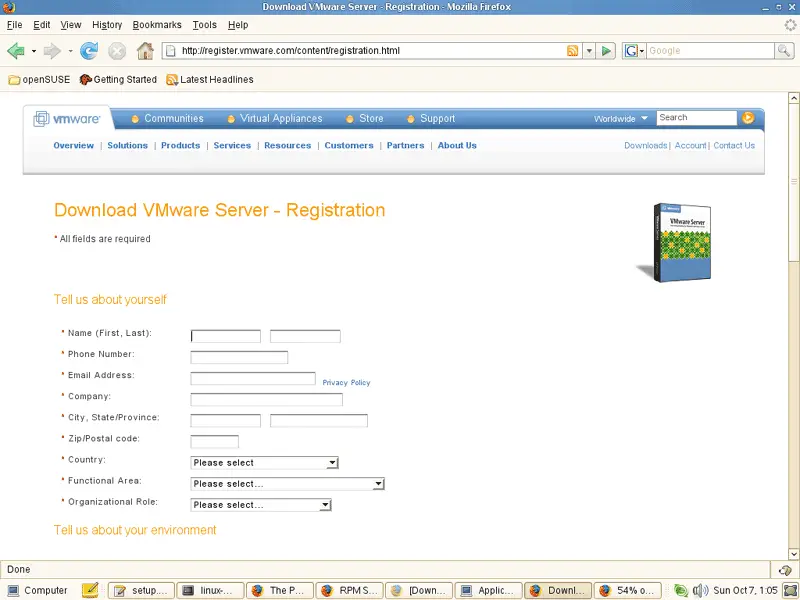
Task: Follow the Contact Us link
Action: (734, 145)
